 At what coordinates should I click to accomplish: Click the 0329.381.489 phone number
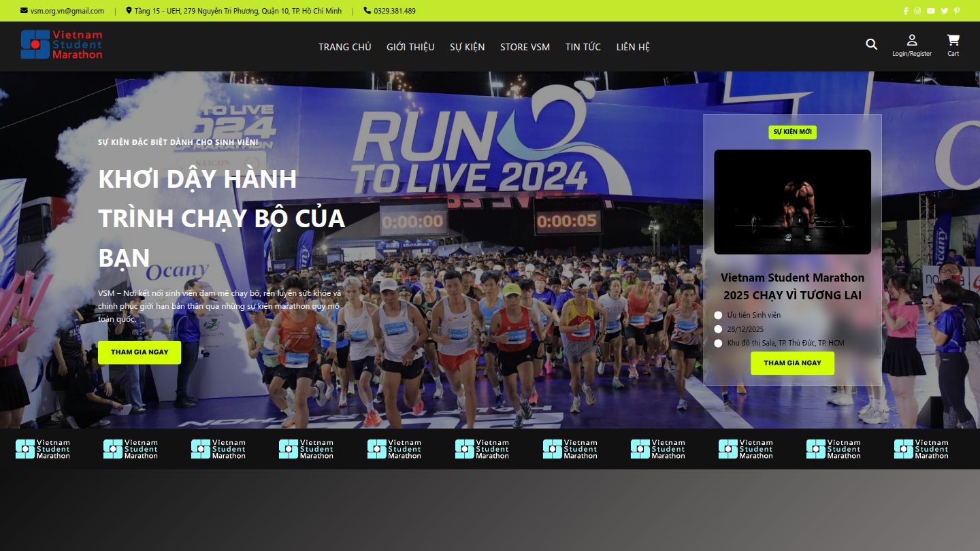pyautogui.click(x=395, y=11)
